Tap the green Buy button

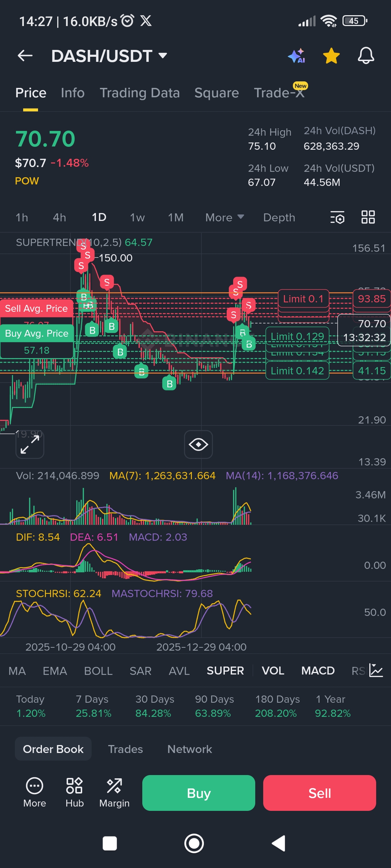[x=199, y=793]
